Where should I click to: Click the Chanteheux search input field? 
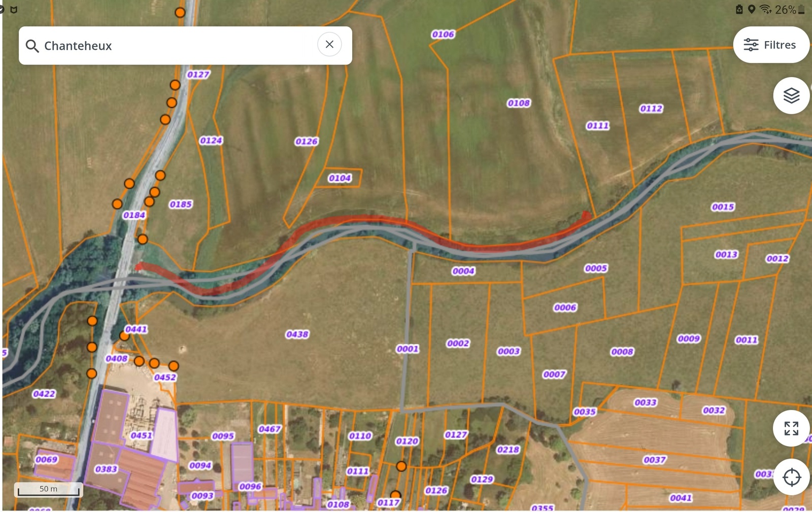pos(178,46)
